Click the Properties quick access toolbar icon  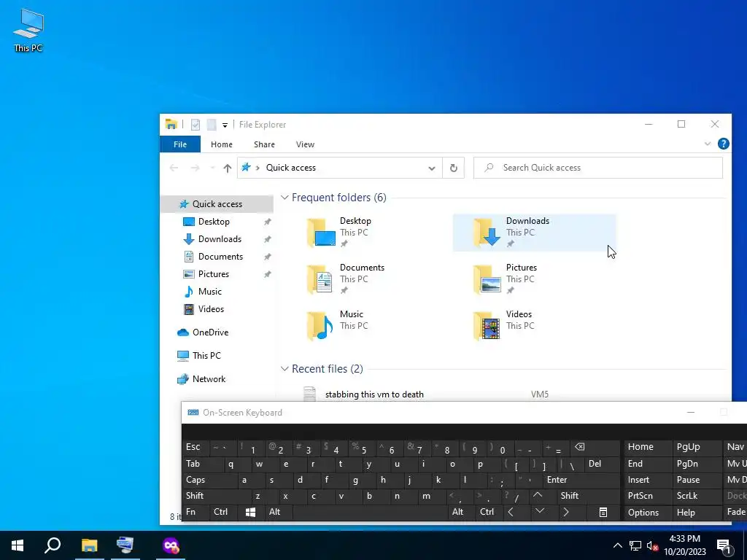(196, 125)
